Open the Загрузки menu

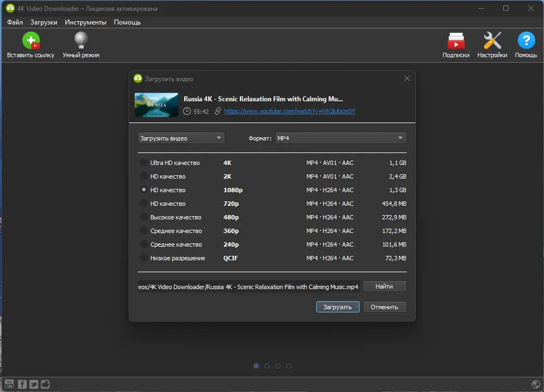click(x=44, y=22)
